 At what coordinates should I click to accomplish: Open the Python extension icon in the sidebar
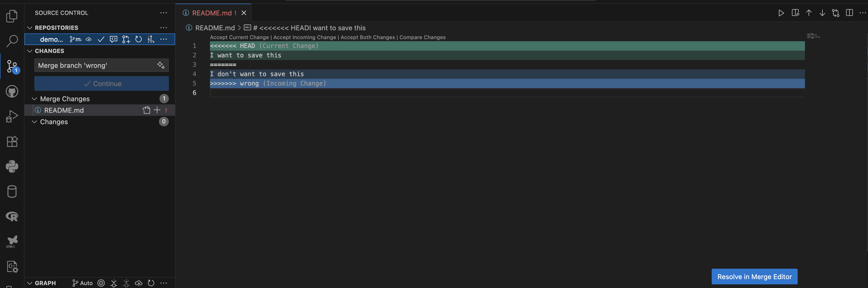coord(12,167)
